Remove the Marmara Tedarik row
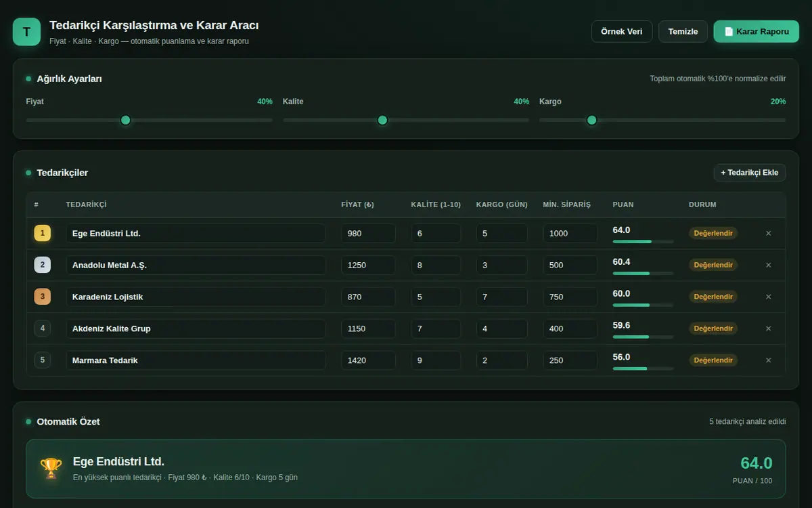812x508 pixels. pyautogui.click(x=768, y=360)
